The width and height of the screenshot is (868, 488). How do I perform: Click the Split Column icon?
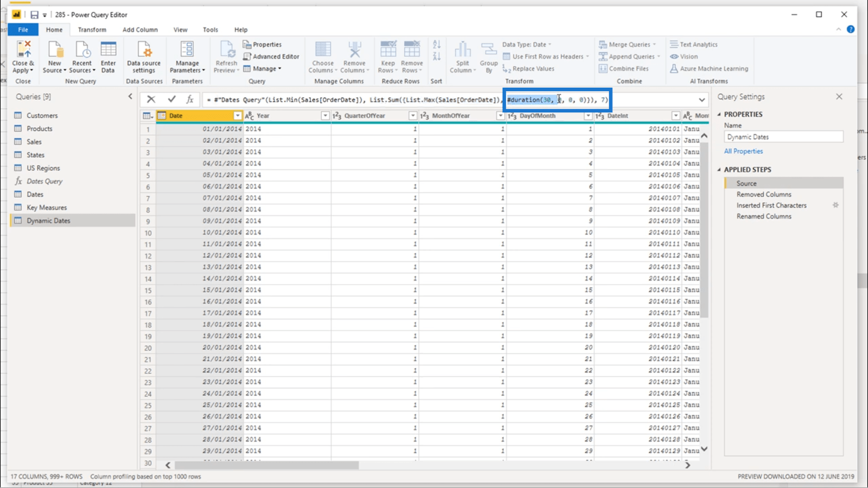pyautogui.click(x=462, y=49)
